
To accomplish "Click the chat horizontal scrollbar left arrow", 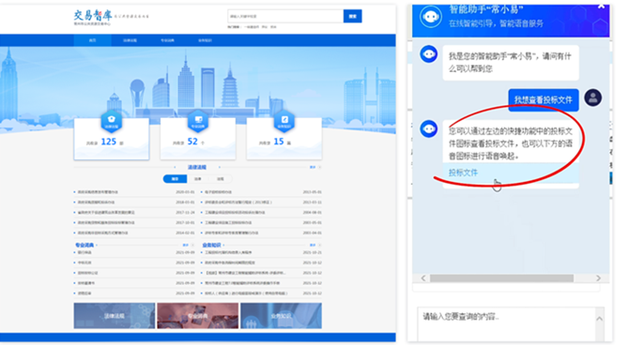I will [x=423, y=278].
